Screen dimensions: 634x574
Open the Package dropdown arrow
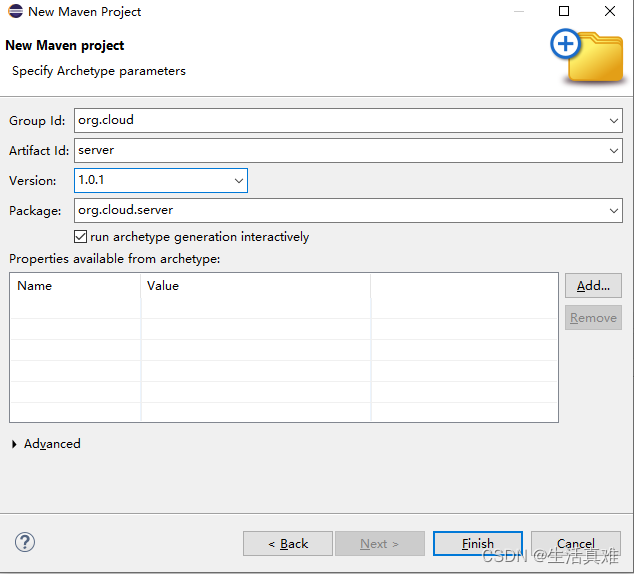(613, 211)
